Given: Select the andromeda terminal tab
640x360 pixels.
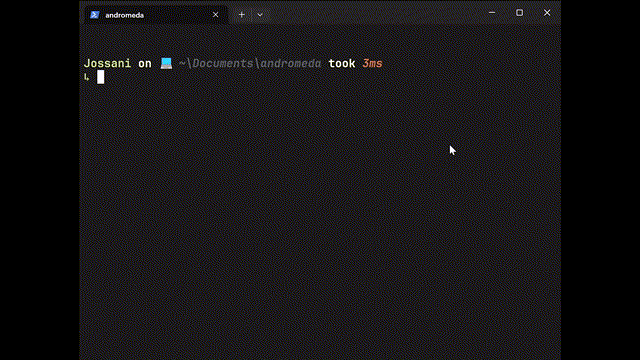Looking at the screenshot, I should click(x=156, y=15).
